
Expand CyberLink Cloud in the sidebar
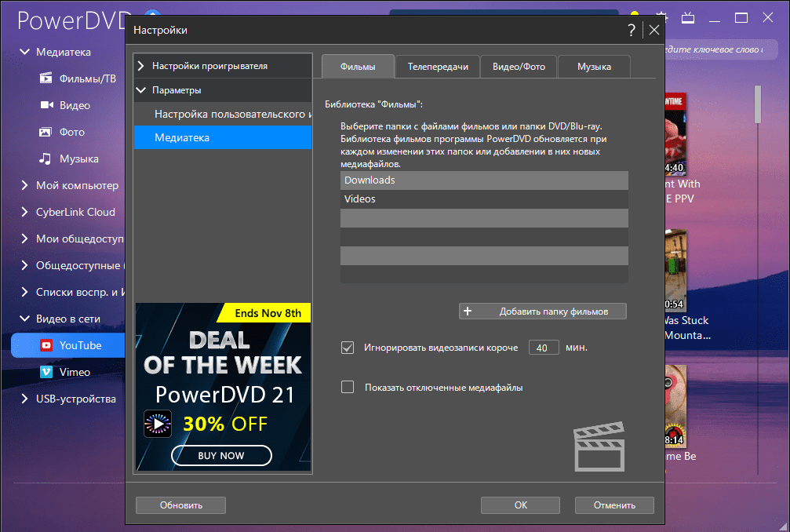(24, 212)
